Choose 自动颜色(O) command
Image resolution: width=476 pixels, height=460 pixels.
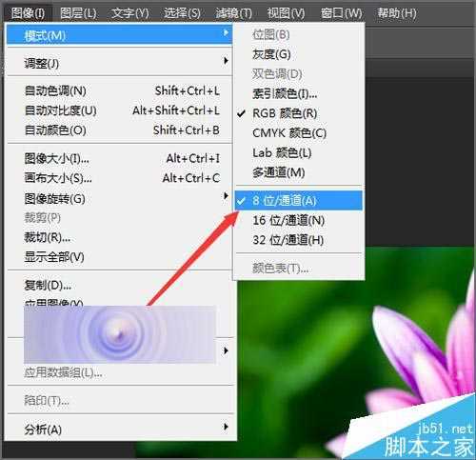[x=120, y=130]
